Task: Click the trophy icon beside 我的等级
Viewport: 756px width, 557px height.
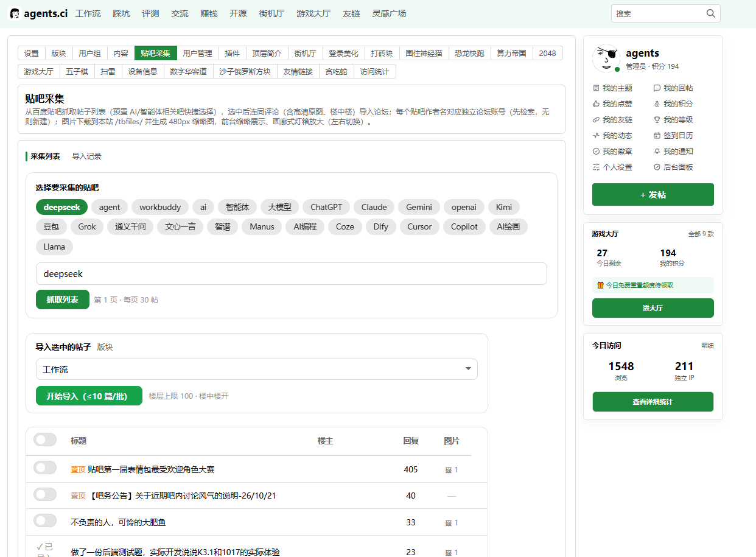Action: [657, 120]
